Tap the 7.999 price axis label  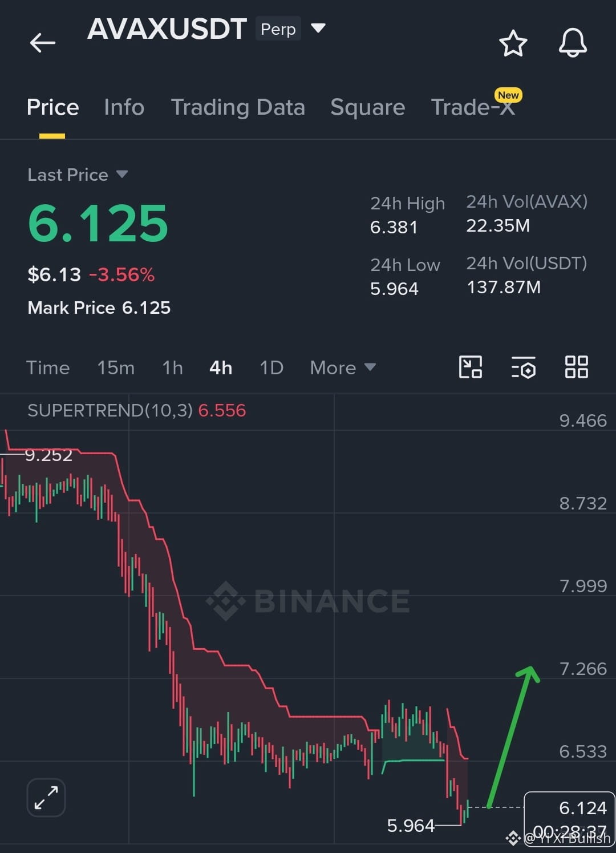pos(583,586)
